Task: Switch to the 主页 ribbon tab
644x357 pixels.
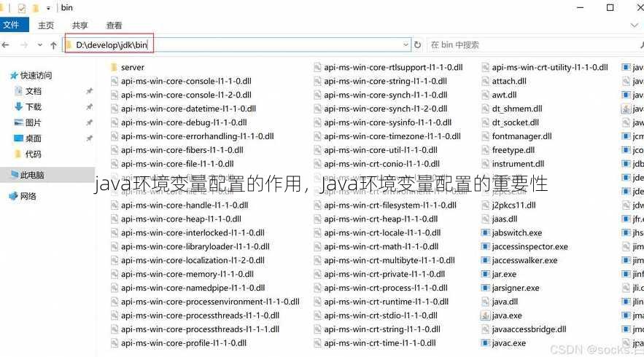Action: click(46, 25)
